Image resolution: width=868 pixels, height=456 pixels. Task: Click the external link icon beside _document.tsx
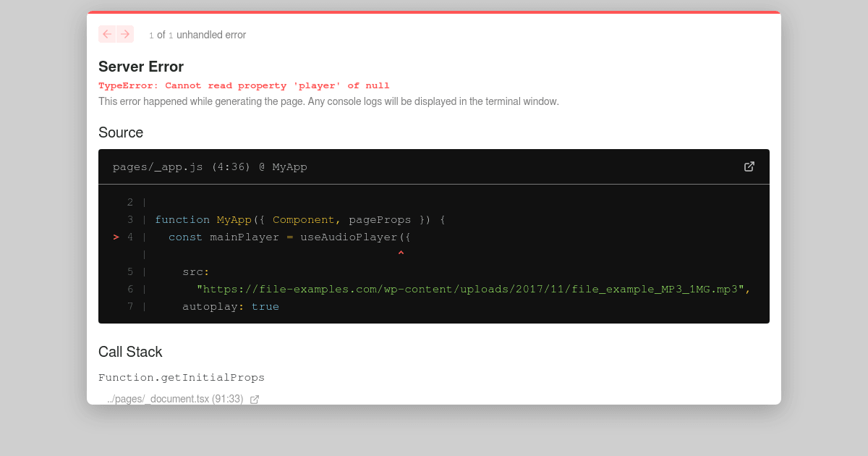(x=254, y=398)
